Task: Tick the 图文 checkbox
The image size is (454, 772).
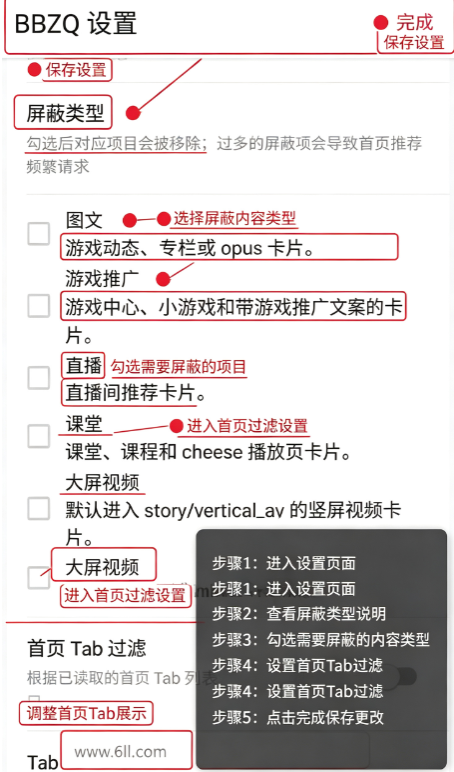Action: pos(38,233)
